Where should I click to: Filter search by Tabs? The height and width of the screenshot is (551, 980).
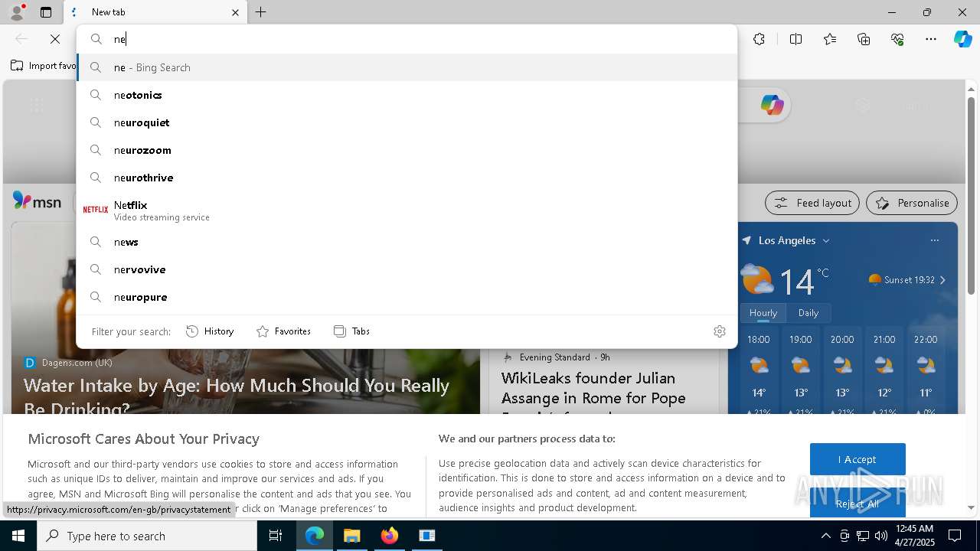click(x=351, y=331)
